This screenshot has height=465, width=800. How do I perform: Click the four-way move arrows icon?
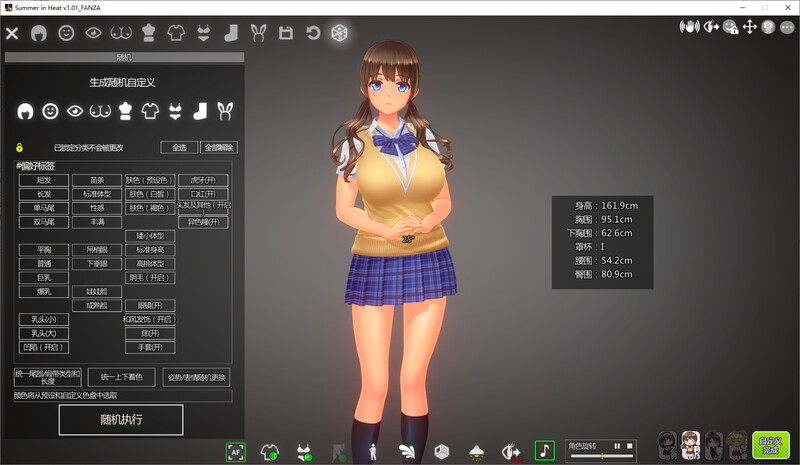click(749, 27)
